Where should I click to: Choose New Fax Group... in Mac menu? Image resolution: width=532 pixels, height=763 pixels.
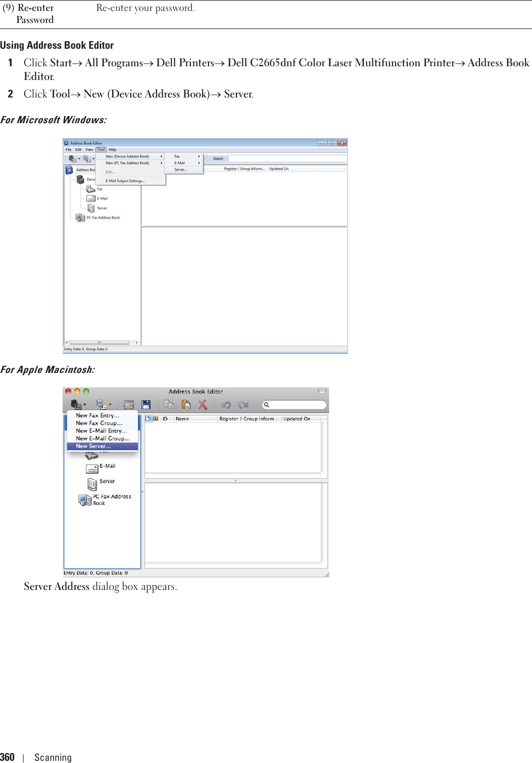click(x=102, y=423)
